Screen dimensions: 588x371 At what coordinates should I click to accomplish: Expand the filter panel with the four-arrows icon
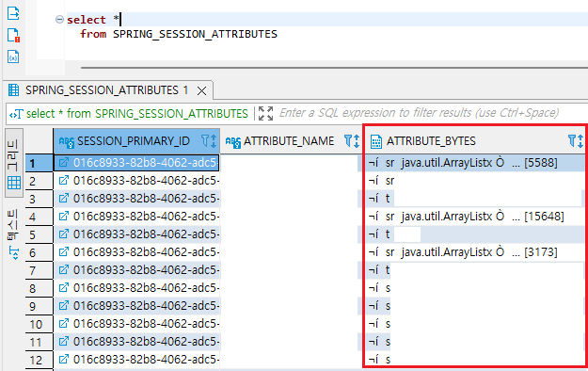[266, 113]
